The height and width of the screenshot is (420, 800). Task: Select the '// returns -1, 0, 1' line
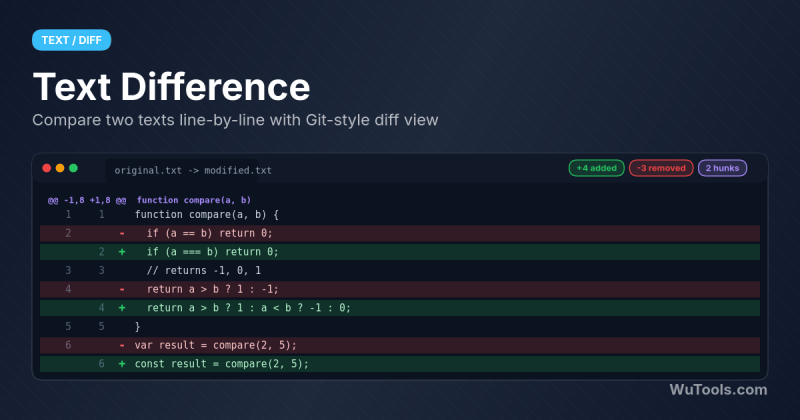click(400, 270)
